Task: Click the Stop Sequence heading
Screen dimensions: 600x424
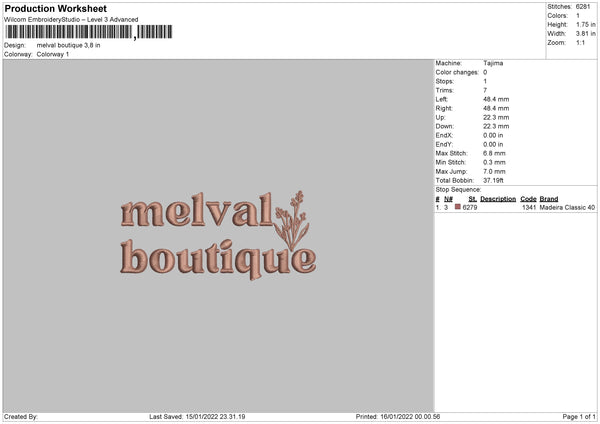Action: point(458,190)
